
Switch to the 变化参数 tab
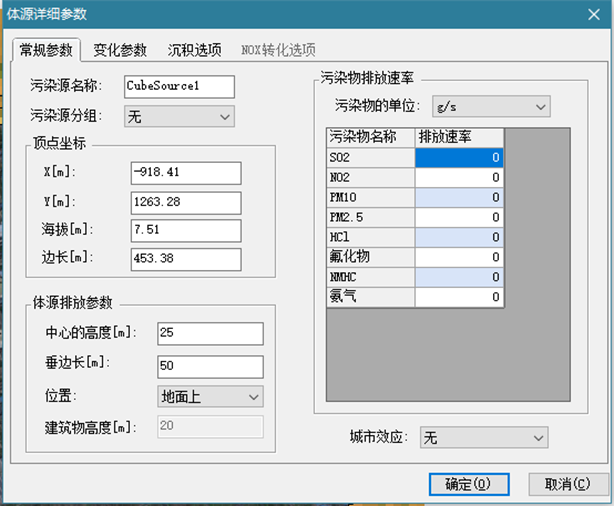click(120, 49)
